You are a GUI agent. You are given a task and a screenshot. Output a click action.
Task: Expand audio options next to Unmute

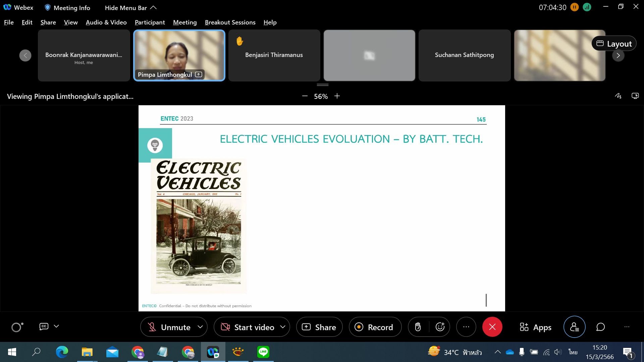coord(200,327)
